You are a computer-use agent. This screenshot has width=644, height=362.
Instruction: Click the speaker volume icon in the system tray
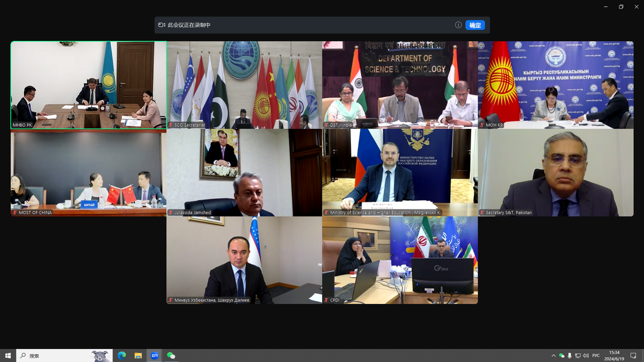(586, 355)
